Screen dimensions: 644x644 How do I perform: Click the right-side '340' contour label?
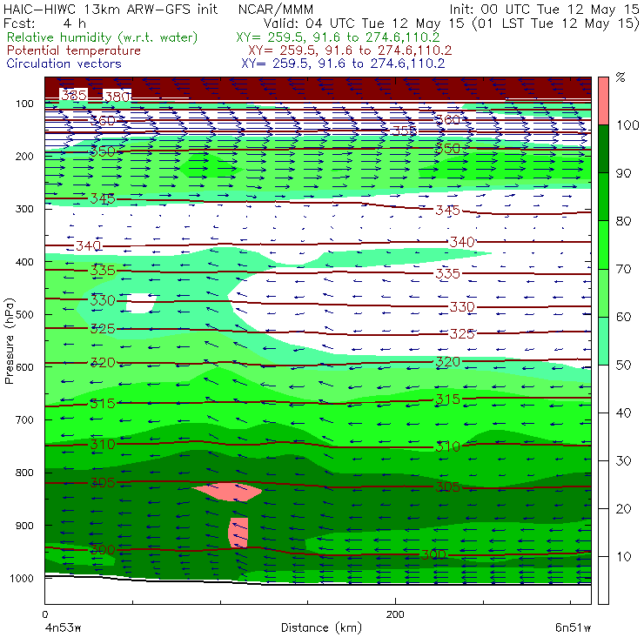point(462,242)
